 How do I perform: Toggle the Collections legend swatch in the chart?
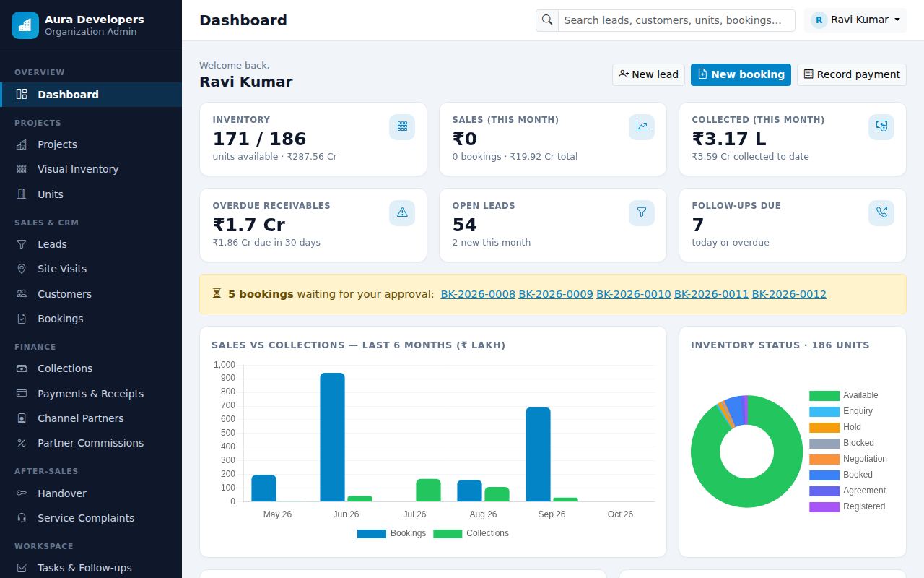tap(448, 534)
